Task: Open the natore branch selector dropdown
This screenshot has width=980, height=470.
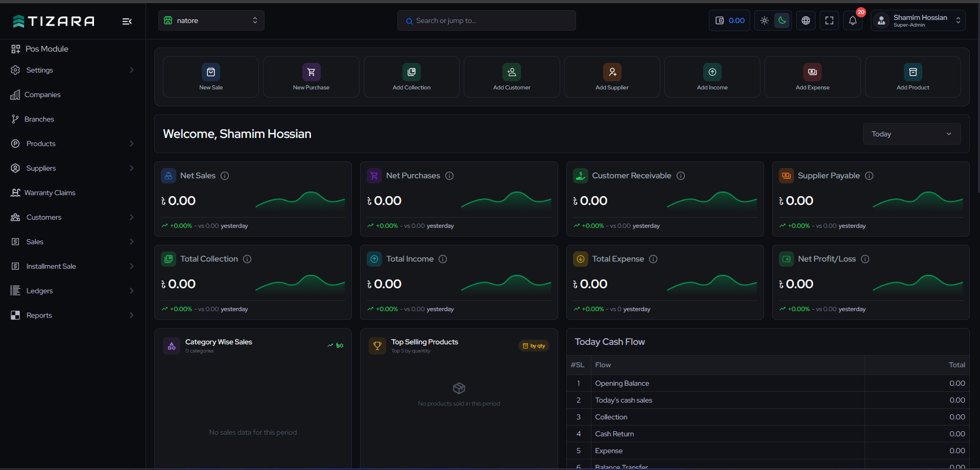Action: [211, 20]
